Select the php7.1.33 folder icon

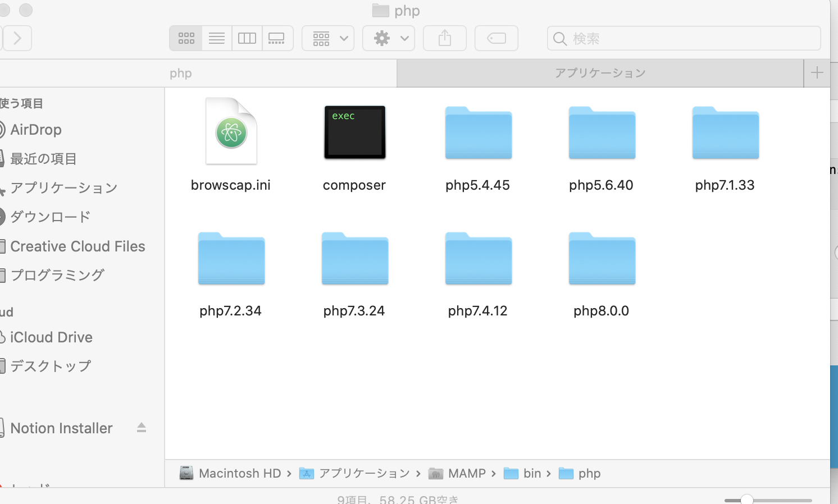tap(726, 132)
